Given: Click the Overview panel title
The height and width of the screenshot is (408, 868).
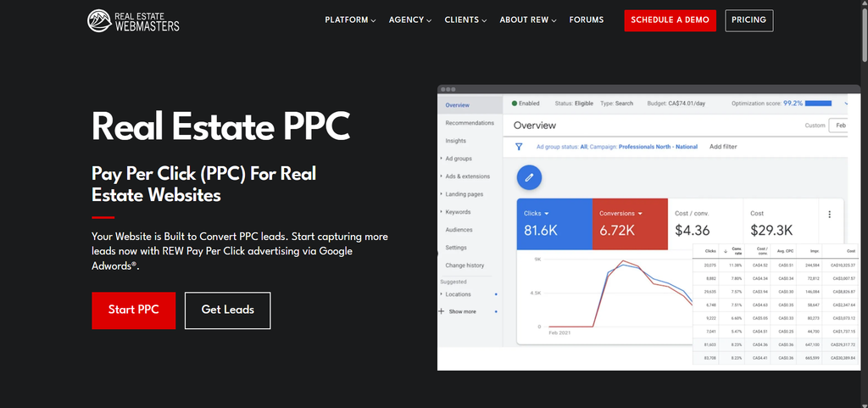Looking at the screenshot, I should point(535,126).
